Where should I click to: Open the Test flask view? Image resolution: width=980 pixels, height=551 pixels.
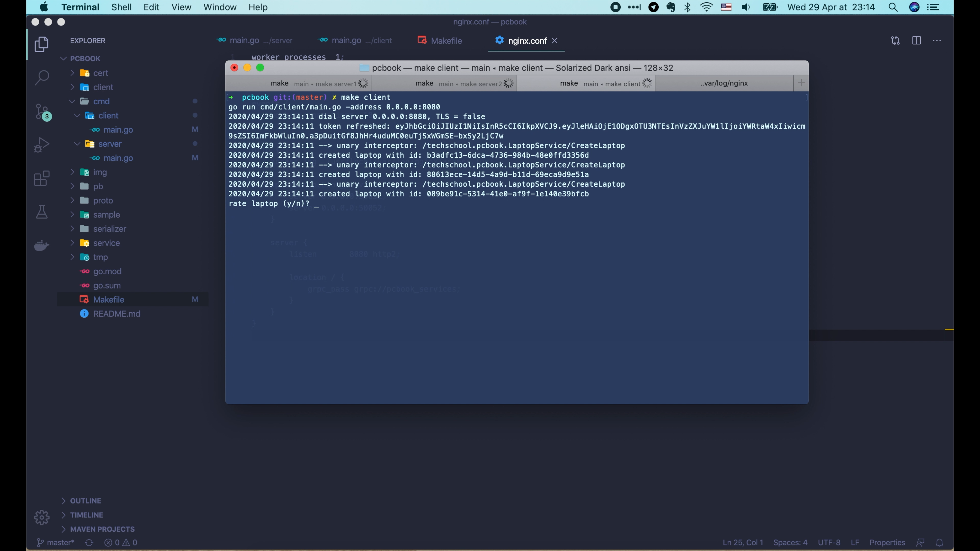point(41,212)
